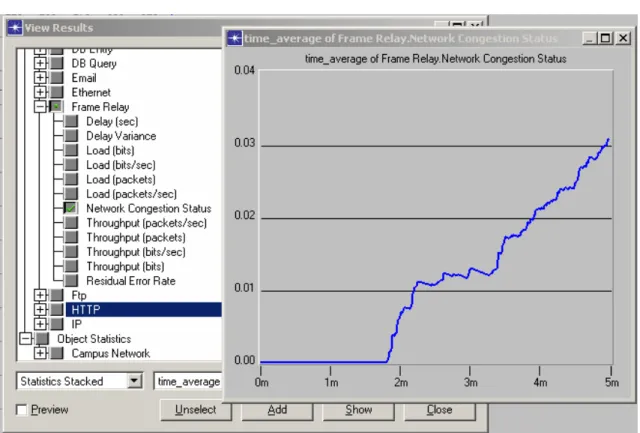The height and width of the screenshot is (433, 640).
Task: Click the Unselect button
Action: pyautogui.click(x=196, y=410)
